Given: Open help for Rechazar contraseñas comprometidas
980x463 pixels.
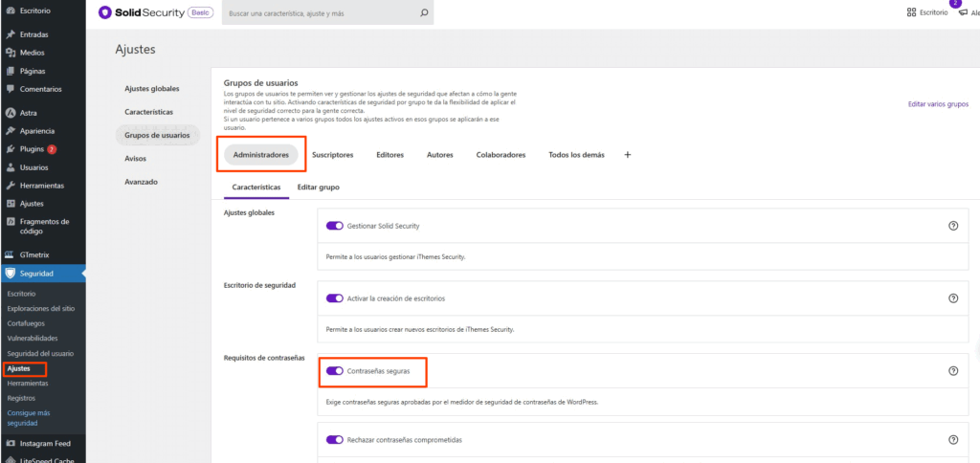Looking at the screenshot, I should coord(953,439).
